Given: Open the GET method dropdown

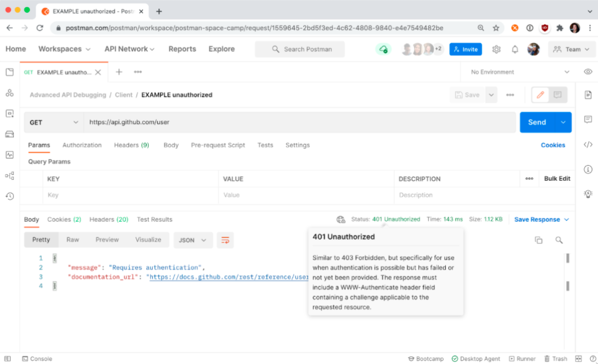Looking at the screenshot, I should [x=53, y=122].
